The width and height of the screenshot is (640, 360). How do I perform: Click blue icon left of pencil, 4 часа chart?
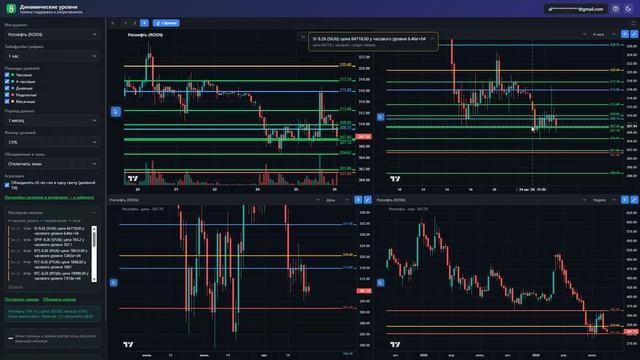coord(625,34)
